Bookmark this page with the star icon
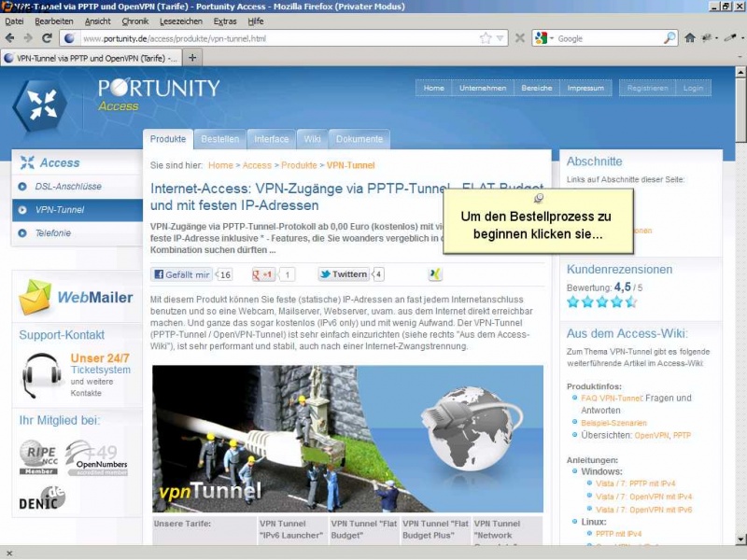 (486, 38)
